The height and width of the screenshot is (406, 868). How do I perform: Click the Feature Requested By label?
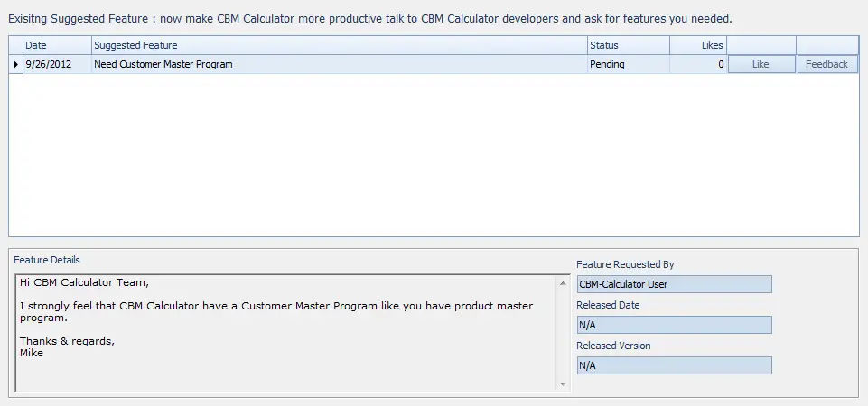click(x=625, y=264)
